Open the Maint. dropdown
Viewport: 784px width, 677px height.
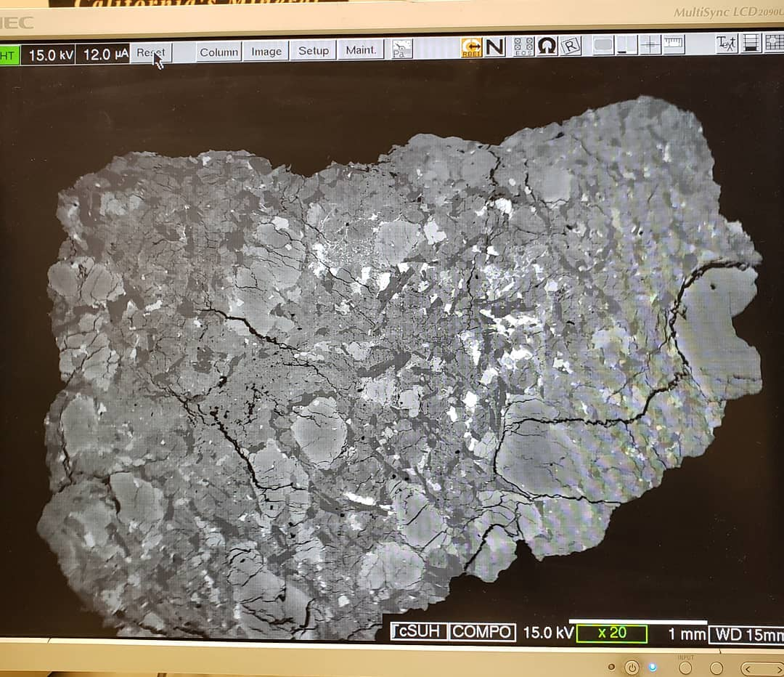(x=361, y=50)
